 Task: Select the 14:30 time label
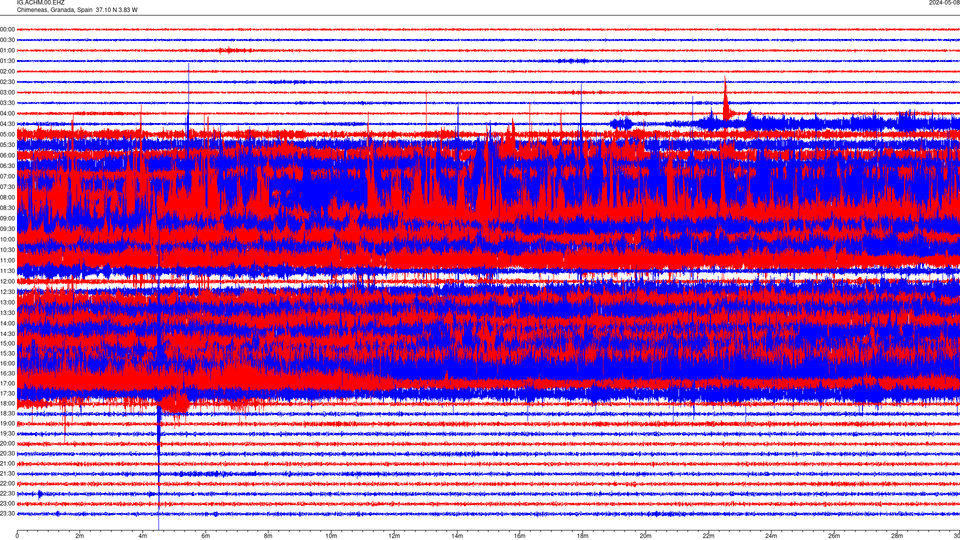(7, 334)
